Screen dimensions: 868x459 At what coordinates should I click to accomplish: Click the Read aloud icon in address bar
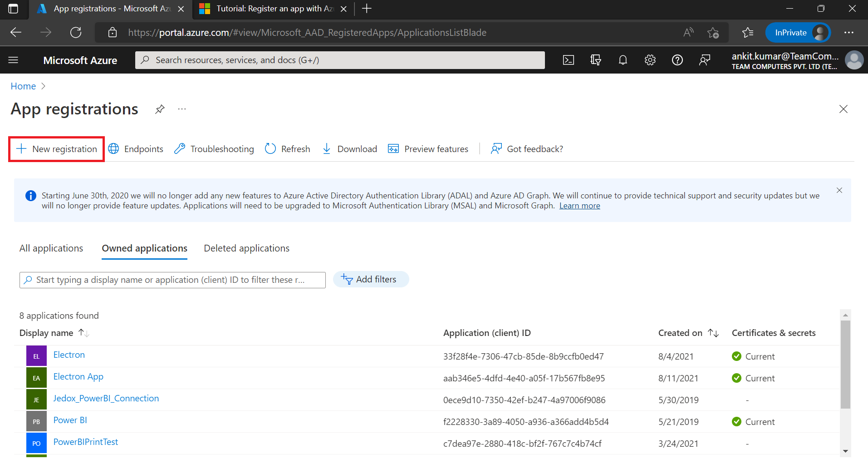pos(688,32)
